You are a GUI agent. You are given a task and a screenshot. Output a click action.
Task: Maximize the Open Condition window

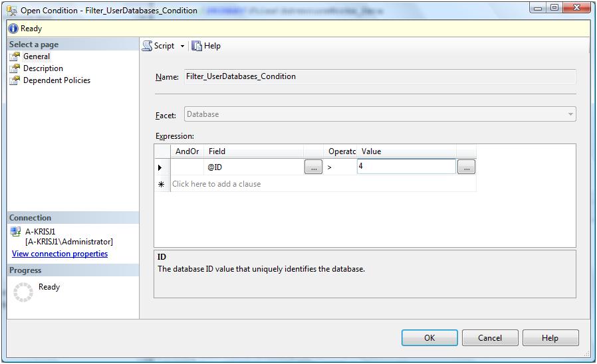pos(554,7)
